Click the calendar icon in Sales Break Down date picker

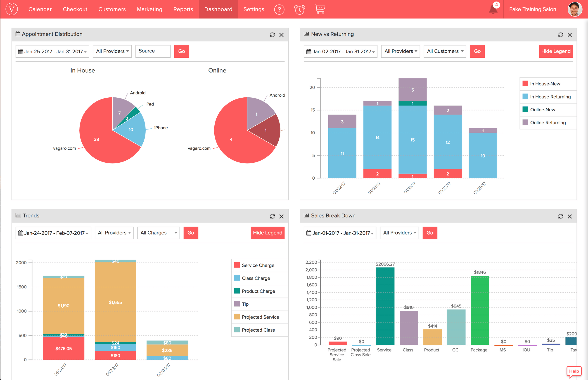[x=308, y=233]
